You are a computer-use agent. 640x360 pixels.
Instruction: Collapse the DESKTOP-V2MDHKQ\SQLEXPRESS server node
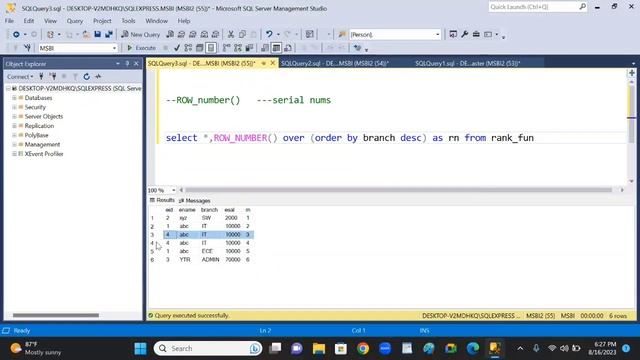8,89
